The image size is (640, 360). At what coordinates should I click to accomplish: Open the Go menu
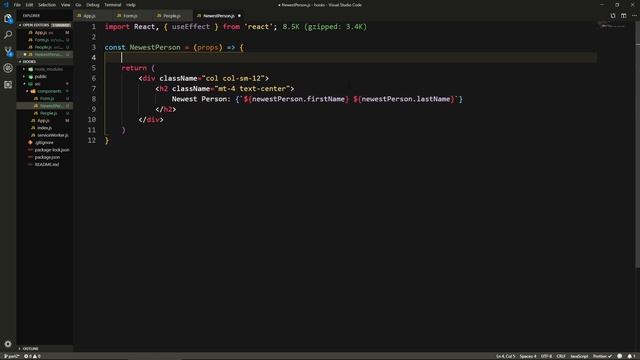coord(78,5)
